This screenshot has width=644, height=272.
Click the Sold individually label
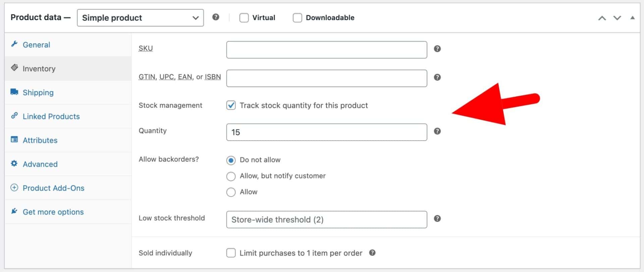[165, 253]
